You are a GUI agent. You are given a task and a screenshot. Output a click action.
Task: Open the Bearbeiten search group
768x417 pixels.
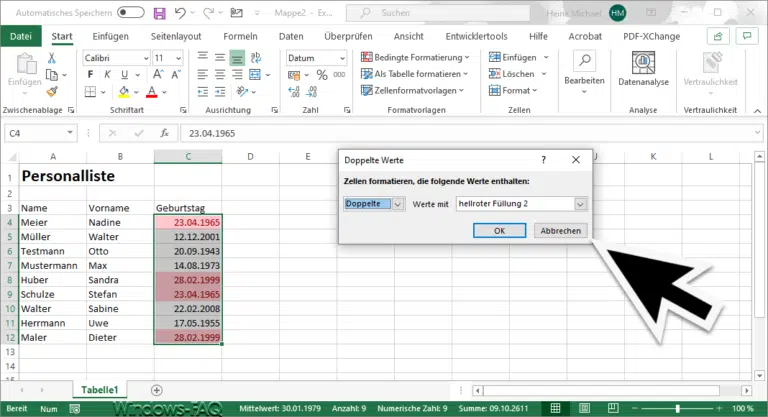[x=584, y=73]
